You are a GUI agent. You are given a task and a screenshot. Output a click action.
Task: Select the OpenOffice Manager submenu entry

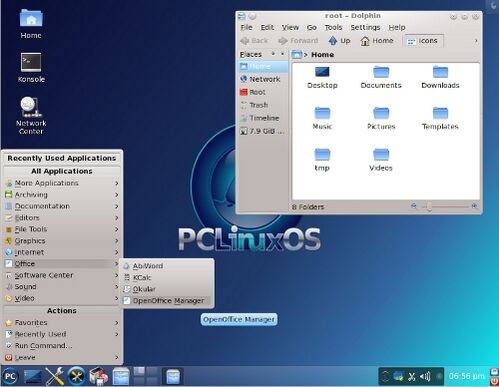[166, 301]
